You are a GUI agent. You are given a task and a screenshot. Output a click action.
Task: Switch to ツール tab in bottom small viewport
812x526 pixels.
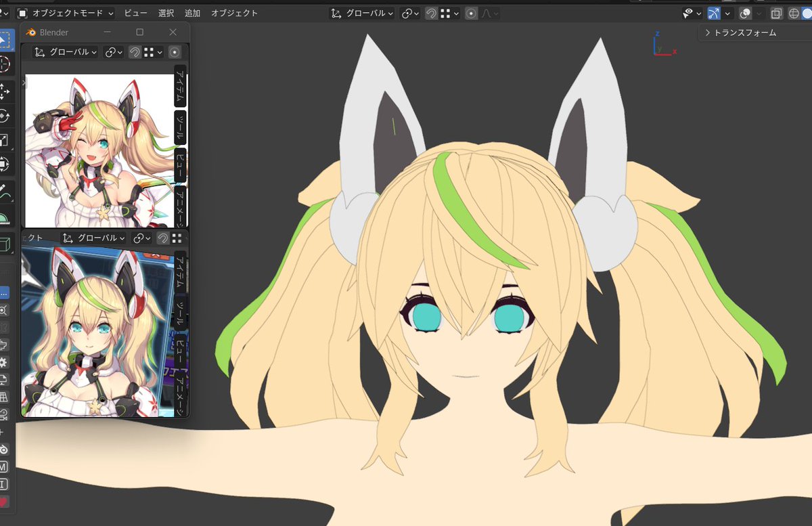coord(180,312)
